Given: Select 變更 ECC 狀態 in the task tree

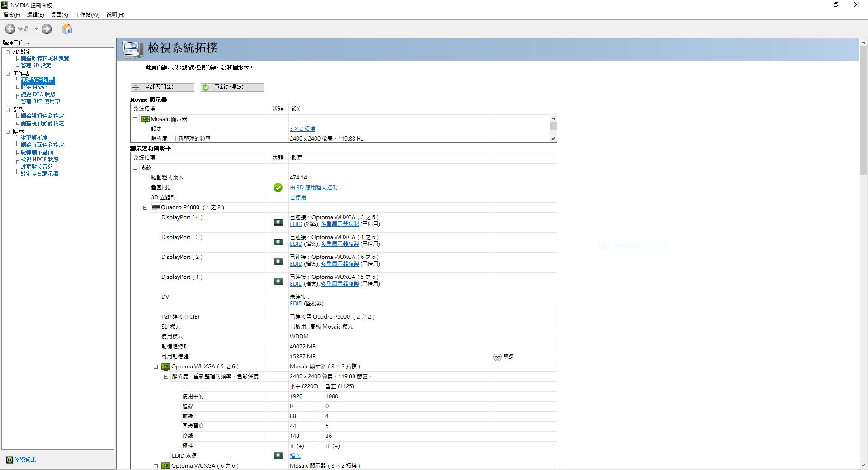Looking at the screenshot, I should point(38,94).
